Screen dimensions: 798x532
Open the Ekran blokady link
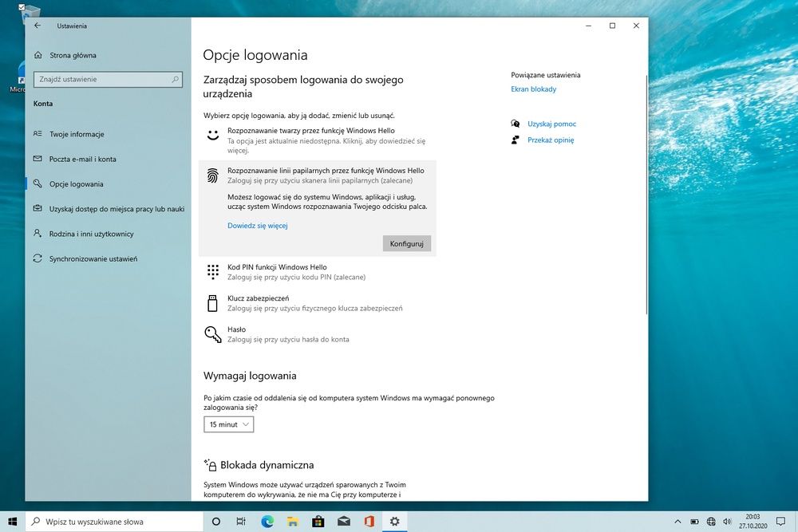click(x=533, y=89)
